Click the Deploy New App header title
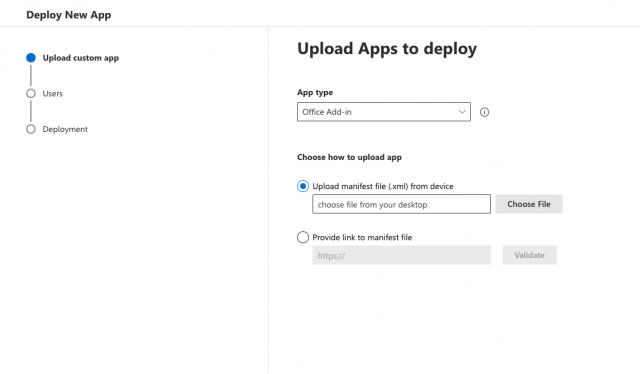 click(69, 15)
